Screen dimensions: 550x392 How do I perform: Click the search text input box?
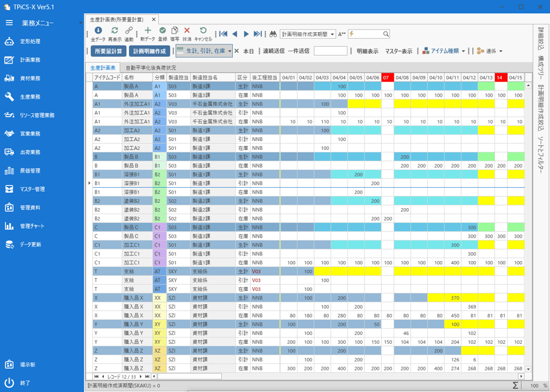point(368,34)
